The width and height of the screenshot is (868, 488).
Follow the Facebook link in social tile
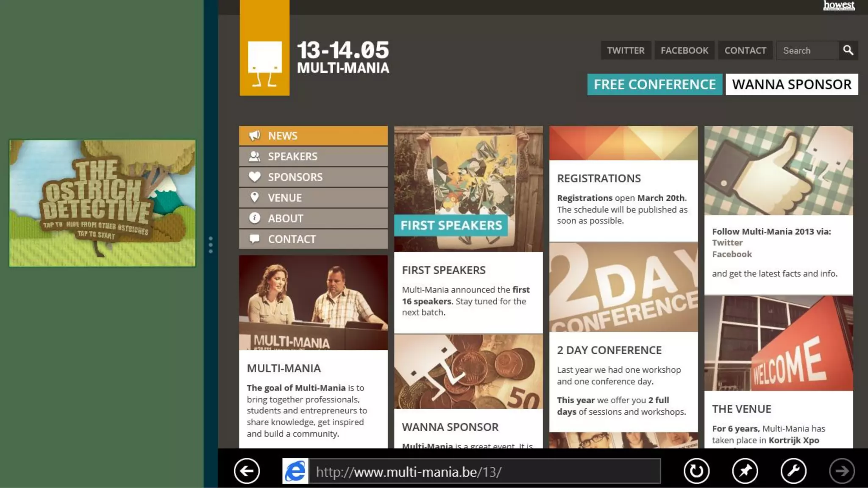[732, 254]
